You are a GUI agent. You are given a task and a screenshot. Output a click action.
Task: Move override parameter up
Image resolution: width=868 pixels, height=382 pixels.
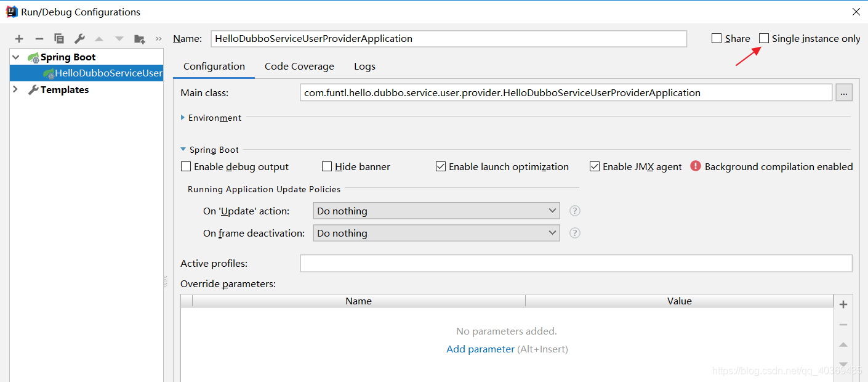pyautogui.click(x=843, y=345)
